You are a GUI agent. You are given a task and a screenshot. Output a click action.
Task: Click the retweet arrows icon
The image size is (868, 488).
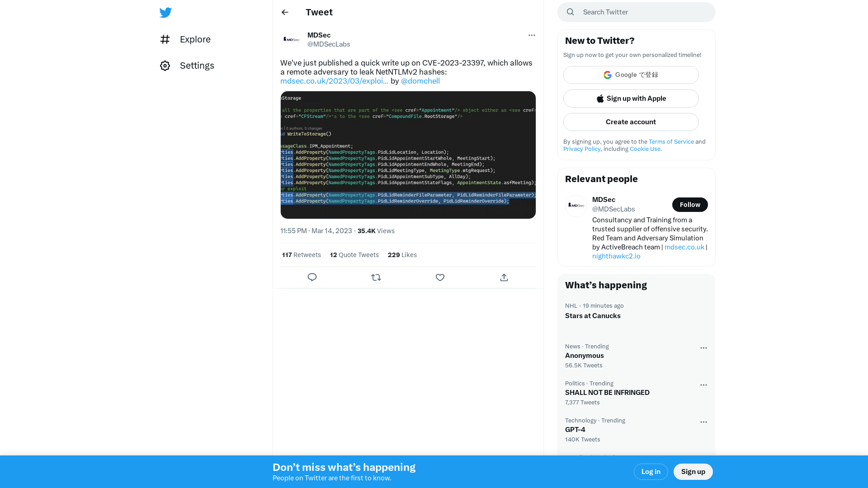pyautogui.click(x=376, y=277)
